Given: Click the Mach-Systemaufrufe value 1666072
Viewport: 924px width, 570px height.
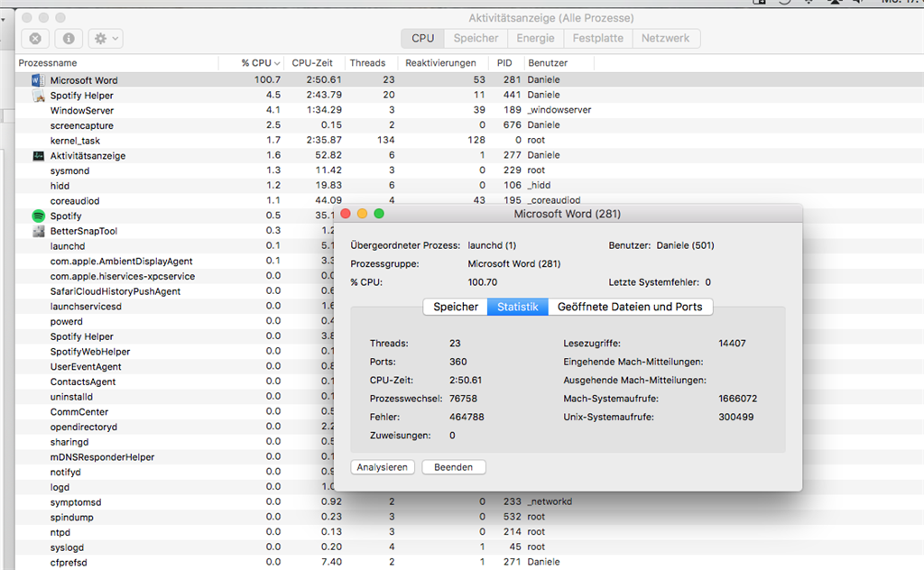Looking at the screenshot, I should [x=738, y=399].
